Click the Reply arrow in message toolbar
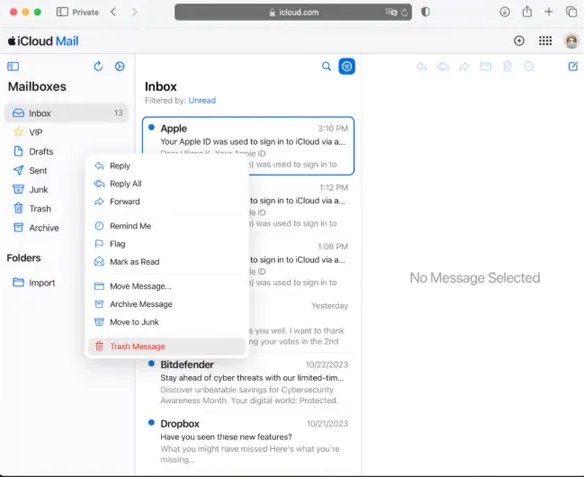 tap(422, 67)
